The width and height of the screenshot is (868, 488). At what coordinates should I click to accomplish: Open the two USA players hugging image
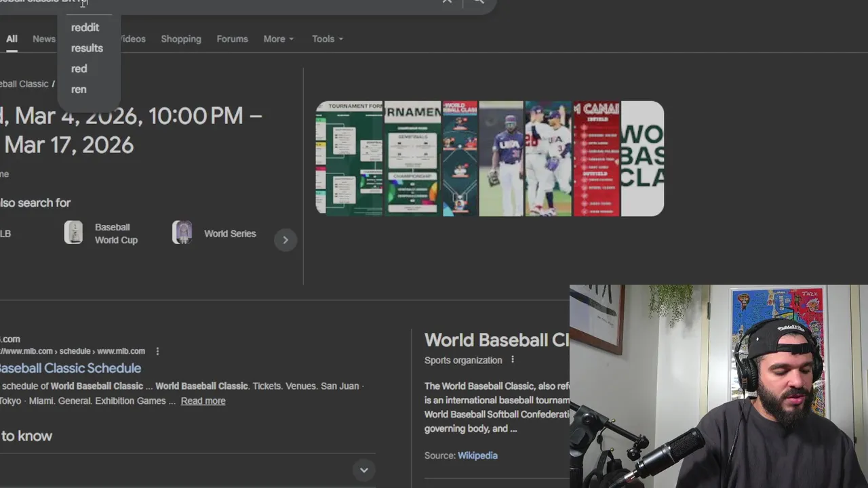pyautogui.click(x=549, y=159)
